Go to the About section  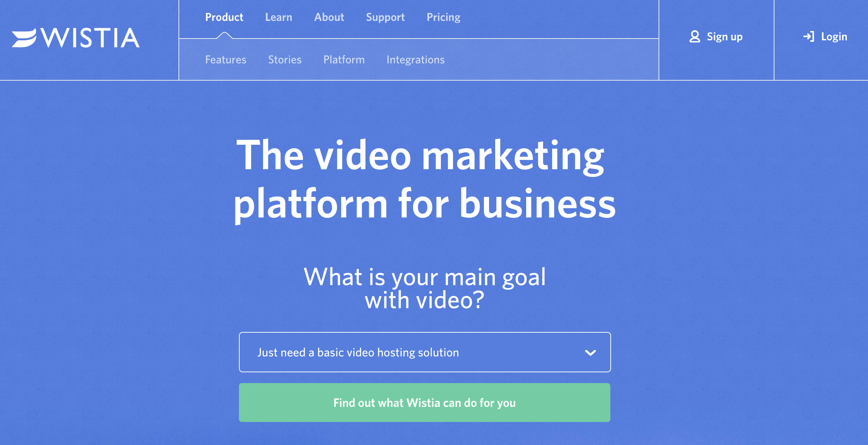[x=329, y=17]
